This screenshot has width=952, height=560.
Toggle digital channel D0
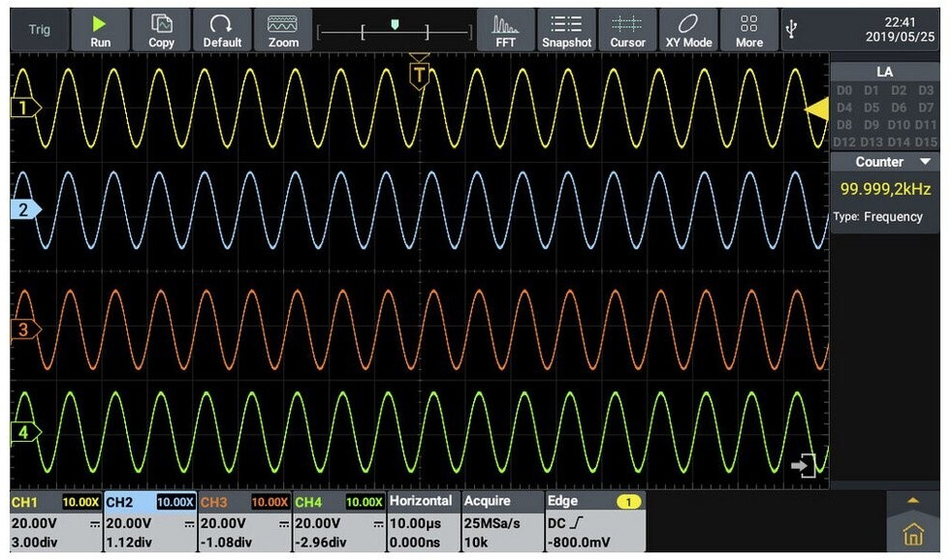pos(844,90)
